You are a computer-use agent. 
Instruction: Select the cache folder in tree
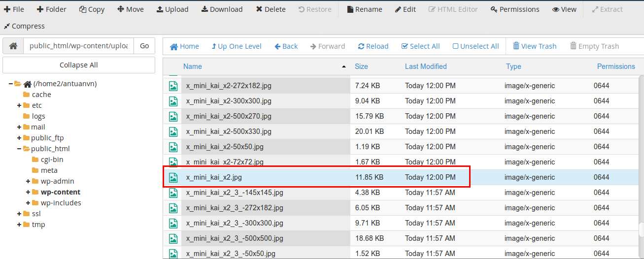41,95
